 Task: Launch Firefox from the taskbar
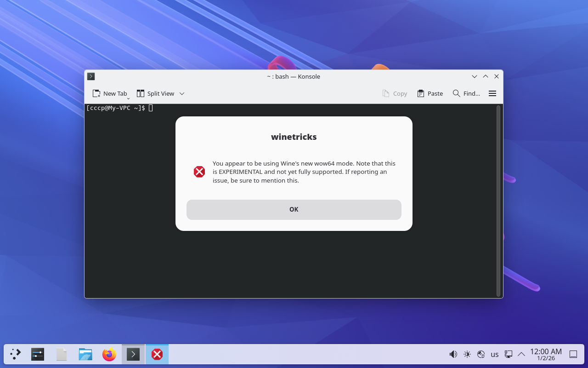coord(109,354)
